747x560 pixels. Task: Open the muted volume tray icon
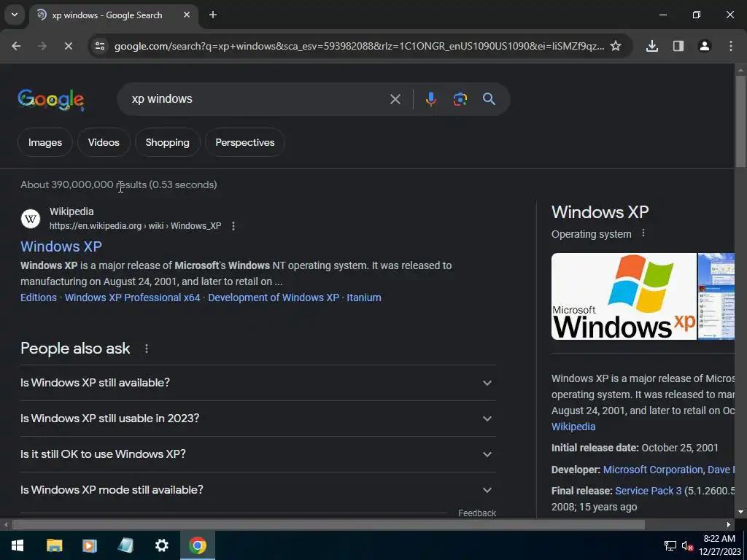[687, 545]
